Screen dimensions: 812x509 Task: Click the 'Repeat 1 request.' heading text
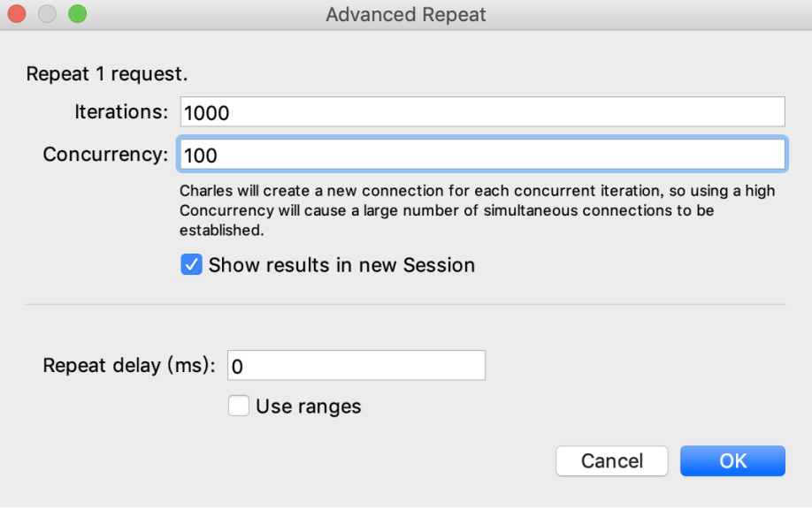pos(107,74)
